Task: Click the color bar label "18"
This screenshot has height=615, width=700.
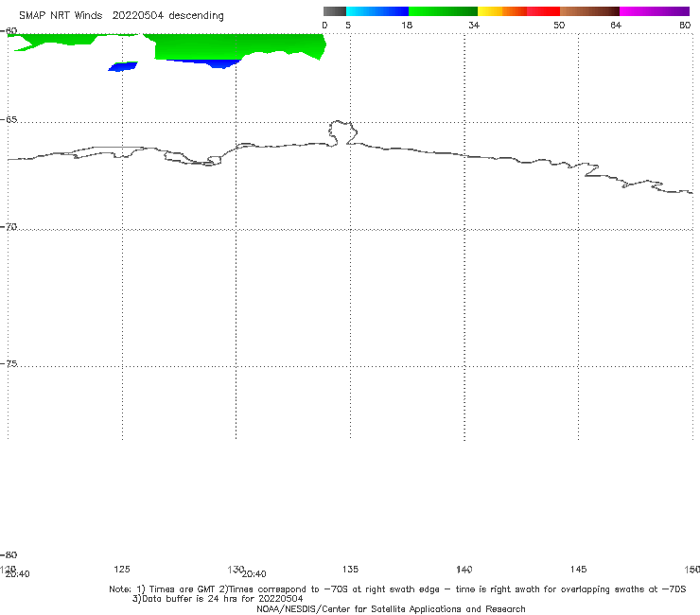Action: click(x=407, y=26)
